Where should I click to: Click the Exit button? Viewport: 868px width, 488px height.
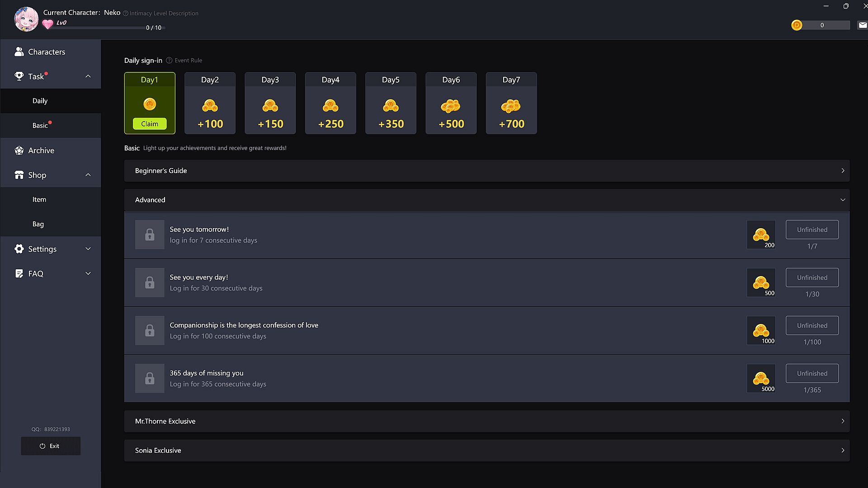[x=51, y=446]
